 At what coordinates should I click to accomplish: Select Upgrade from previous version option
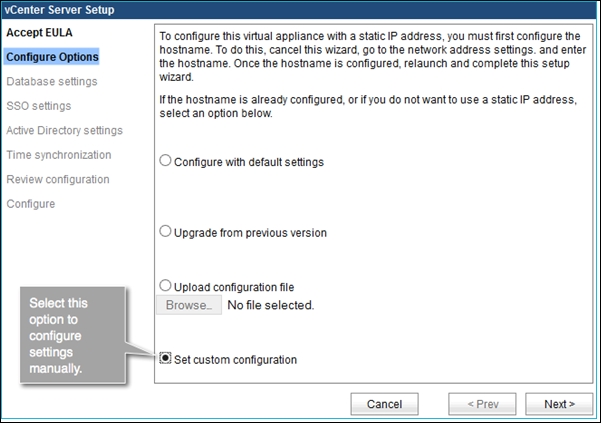click(x=166, y=232)
